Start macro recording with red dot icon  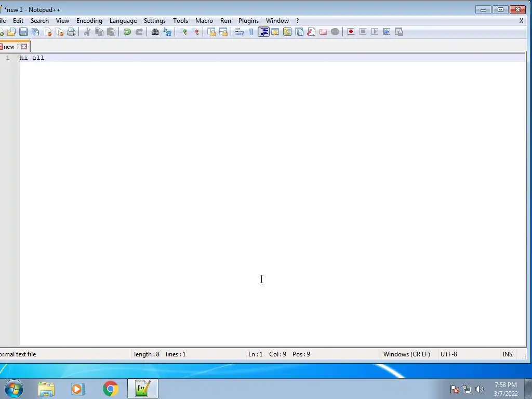coord(351,32)
